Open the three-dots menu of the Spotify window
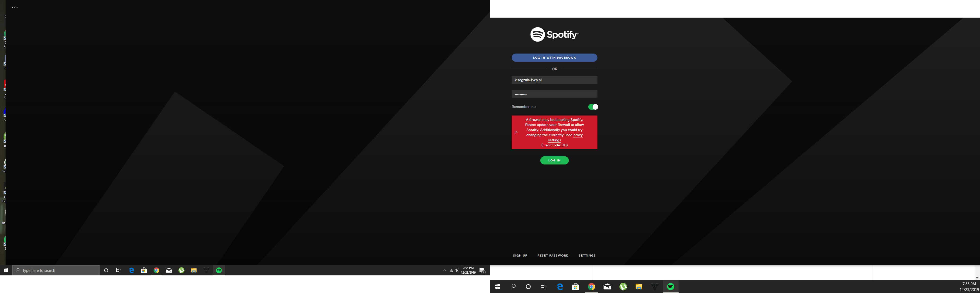 15,7
